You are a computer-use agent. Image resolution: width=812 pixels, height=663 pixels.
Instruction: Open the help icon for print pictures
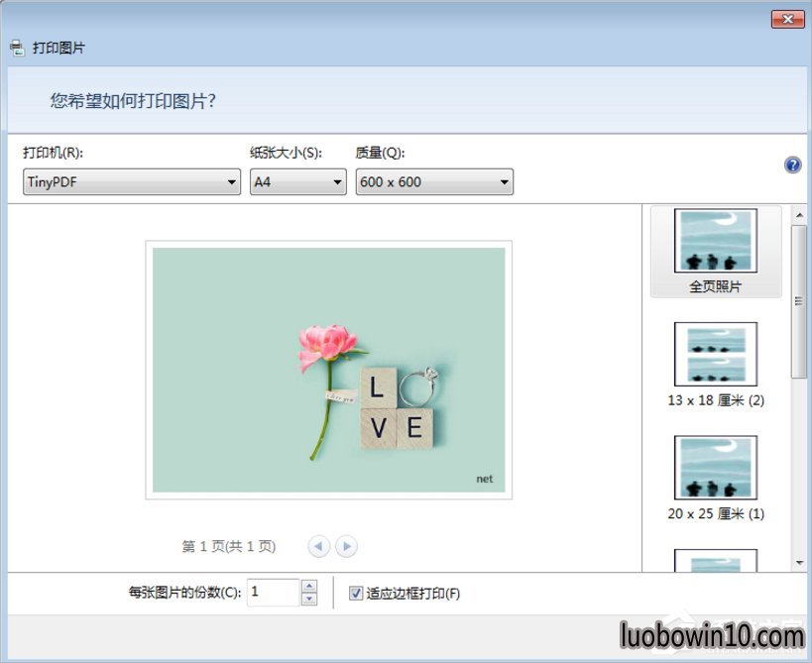point(792,166)
